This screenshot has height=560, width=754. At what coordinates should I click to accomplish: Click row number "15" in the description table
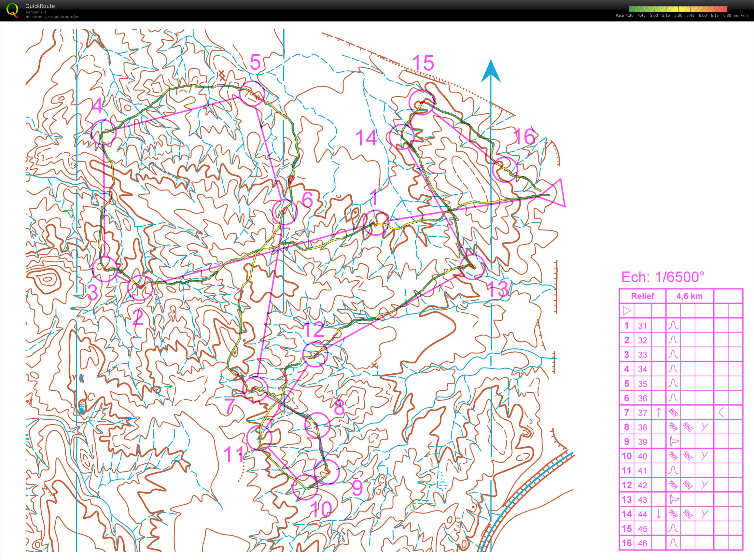point(627,528)
